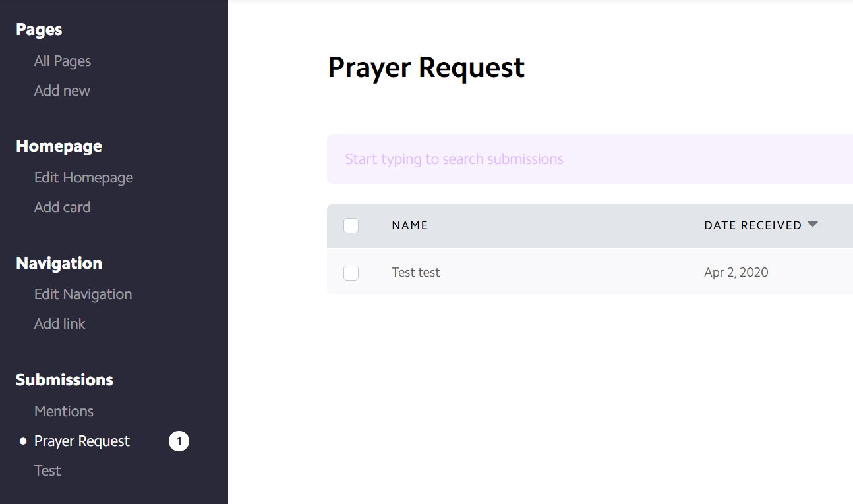The image size is (853, 504).
Task: Toggle the select-all checkbox in header
Action: click(x=351, y=226)
